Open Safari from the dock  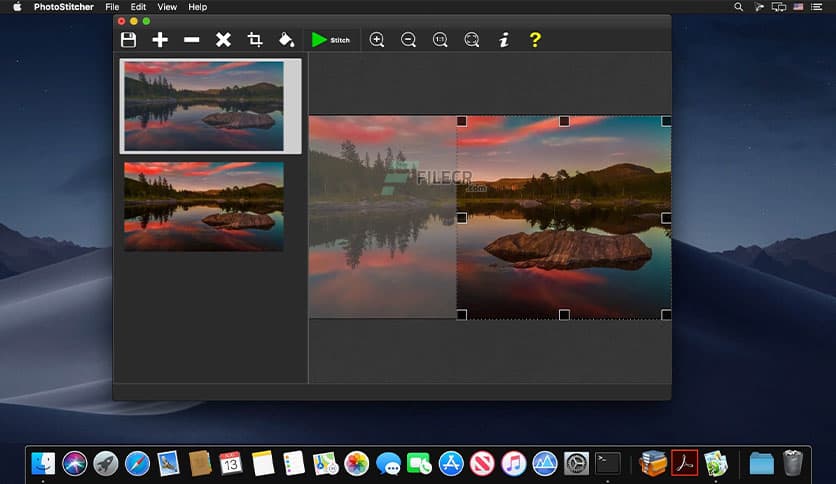[138, 463]
